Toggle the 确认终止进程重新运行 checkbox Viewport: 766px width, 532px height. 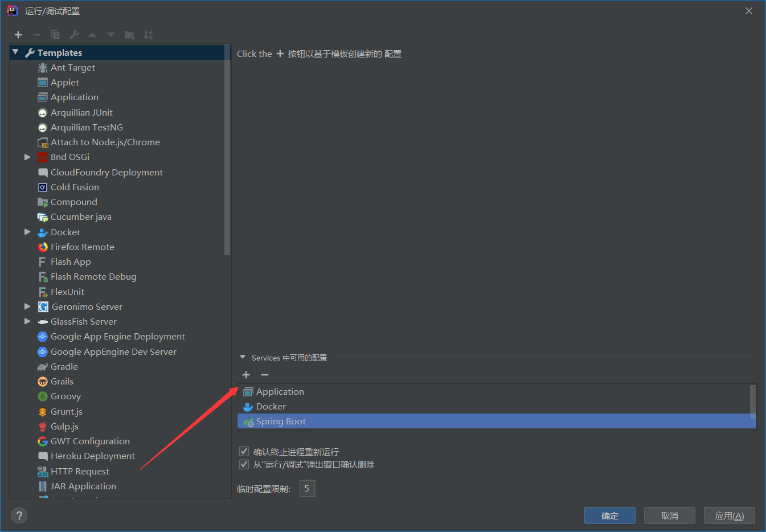click(244, 451)
